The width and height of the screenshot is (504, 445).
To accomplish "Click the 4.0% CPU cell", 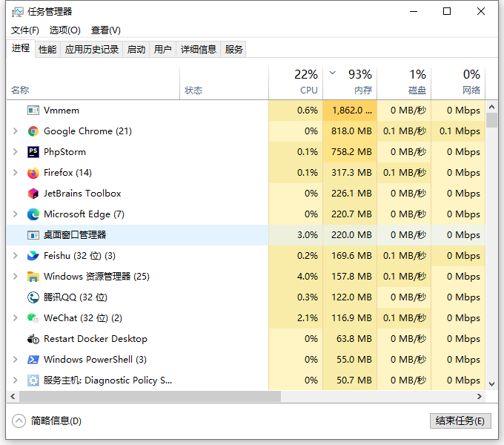I will [x=296, y=277].
